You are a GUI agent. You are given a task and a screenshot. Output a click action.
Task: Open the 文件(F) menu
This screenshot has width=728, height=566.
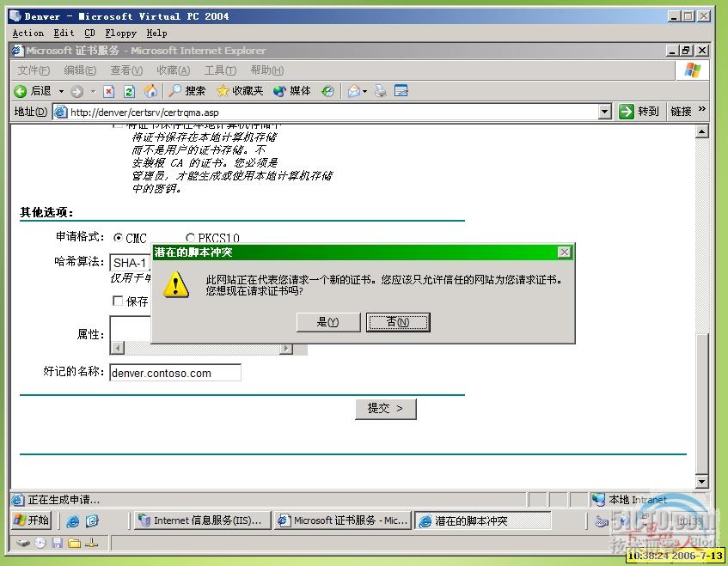[x=34, y=70]
